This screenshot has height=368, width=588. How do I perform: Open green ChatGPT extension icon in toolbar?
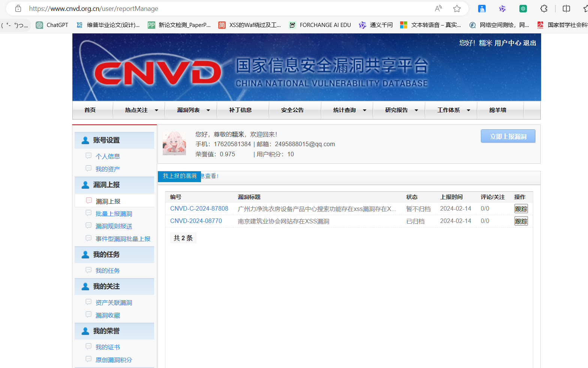click(523, 8)
